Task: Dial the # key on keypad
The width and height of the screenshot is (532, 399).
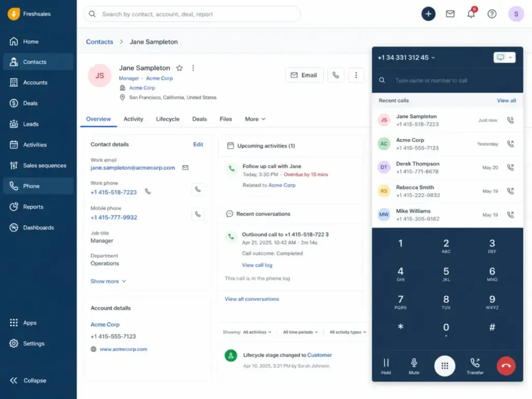Action: click(x=492, y=327)
